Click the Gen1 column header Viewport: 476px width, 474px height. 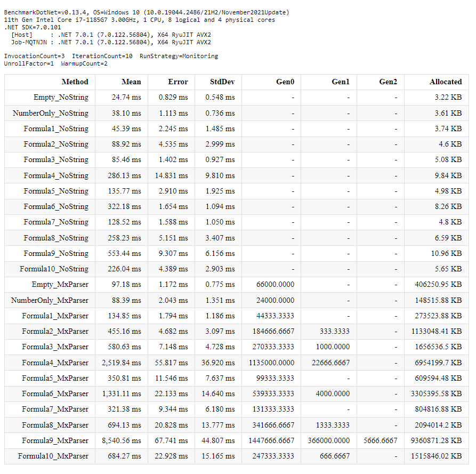click(340, 82)
